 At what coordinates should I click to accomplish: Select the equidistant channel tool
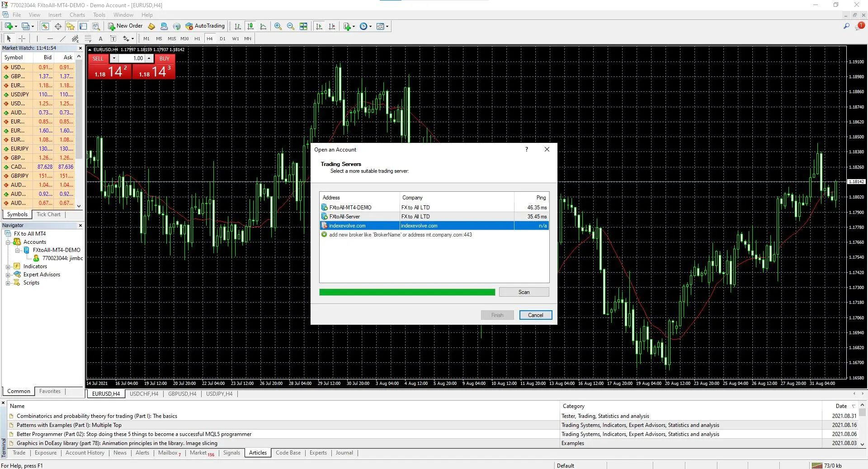[x=75, y=39]
